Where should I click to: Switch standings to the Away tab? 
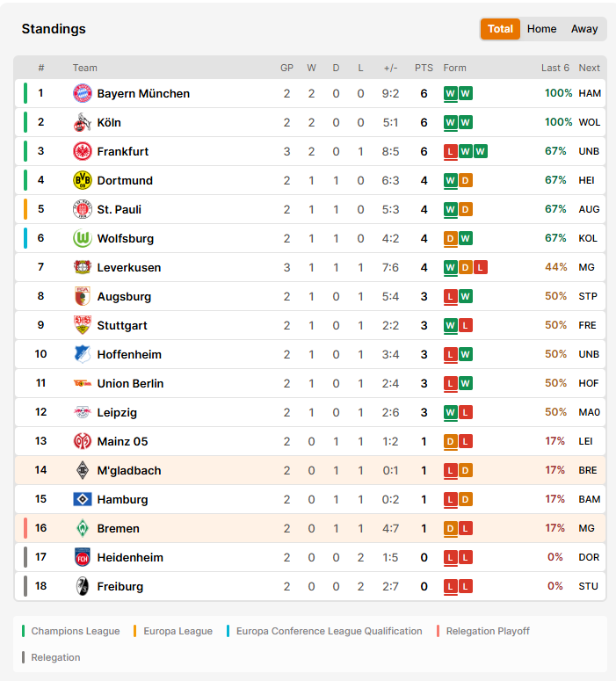click(584, 29)
